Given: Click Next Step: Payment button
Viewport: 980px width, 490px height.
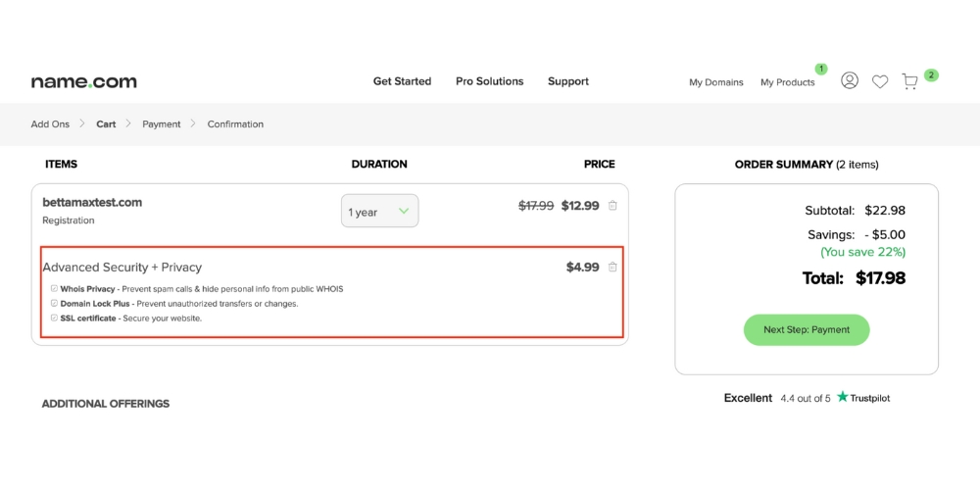Looking at the screenshot, I should pos(807,330).
